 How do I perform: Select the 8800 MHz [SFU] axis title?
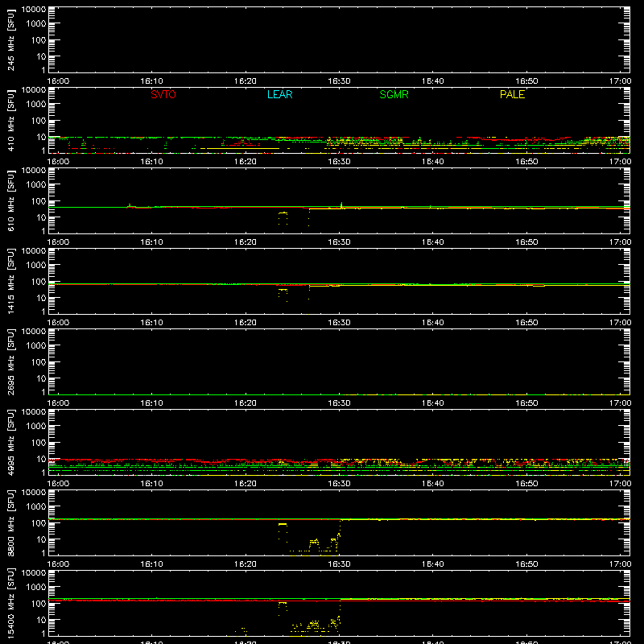[11, 522]
